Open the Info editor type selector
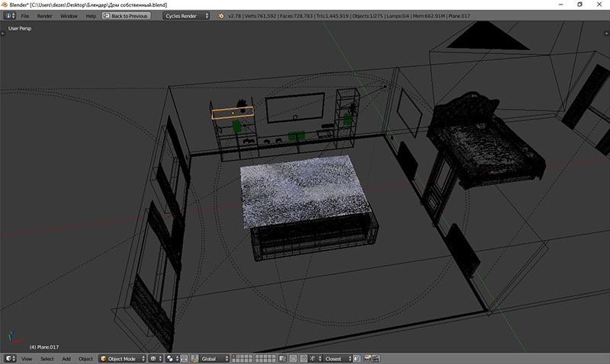Image resolution: width=610 pixels, height=364 pixels. click(9, 15)
